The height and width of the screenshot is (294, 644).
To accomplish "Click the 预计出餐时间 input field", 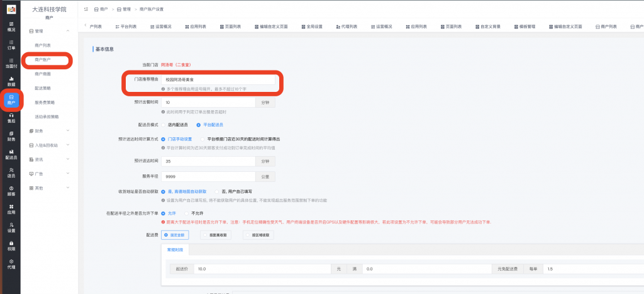I will point(208,103).
